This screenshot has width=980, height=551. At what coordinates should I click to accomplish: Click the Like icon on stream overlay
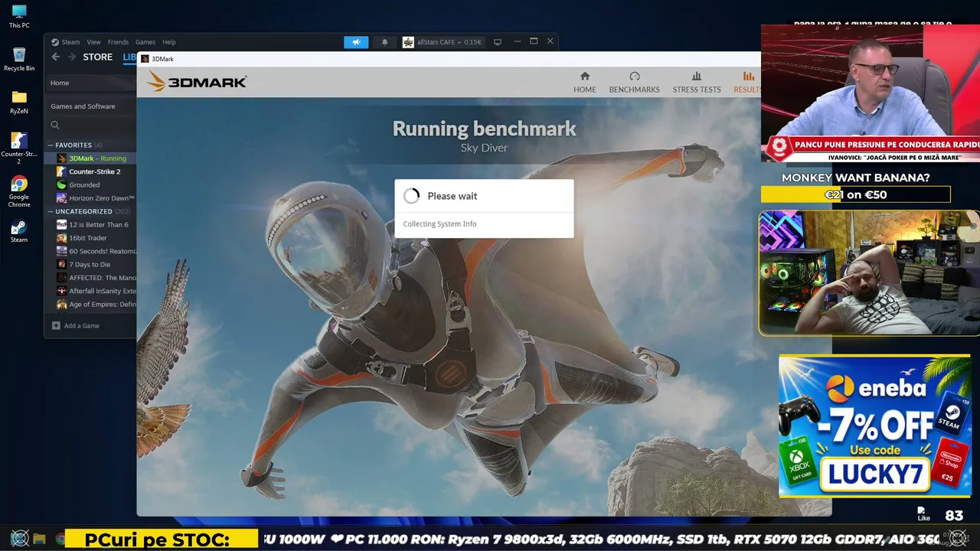coord(924,514)
